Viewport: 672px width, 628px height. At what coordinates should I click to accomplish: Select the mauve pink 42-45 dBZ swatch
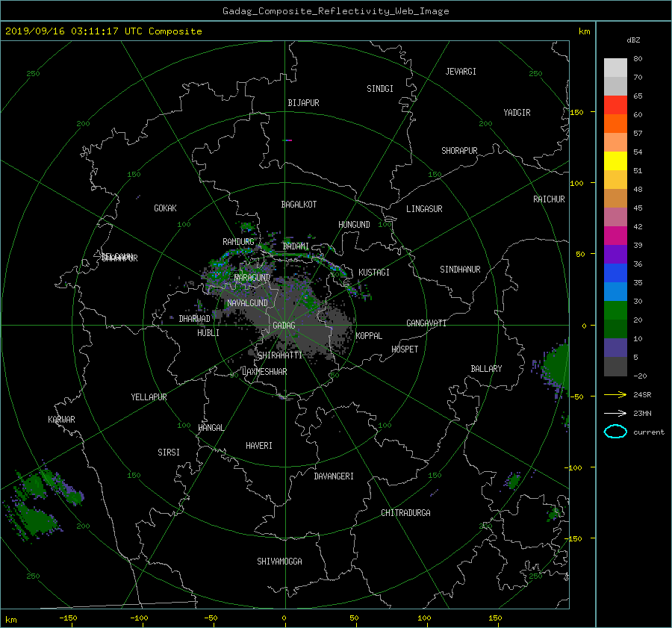(615, 217)
